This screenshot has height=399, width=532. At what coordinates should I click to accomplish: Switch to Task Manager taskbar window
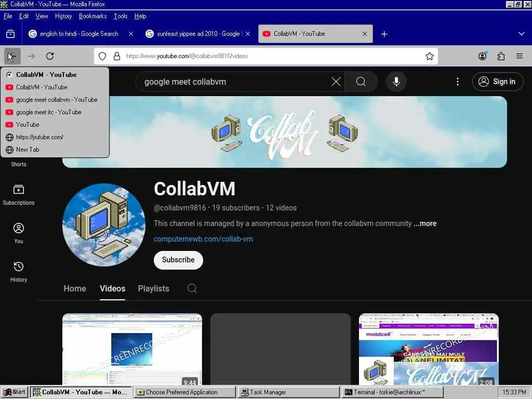(x=289, y=392)
